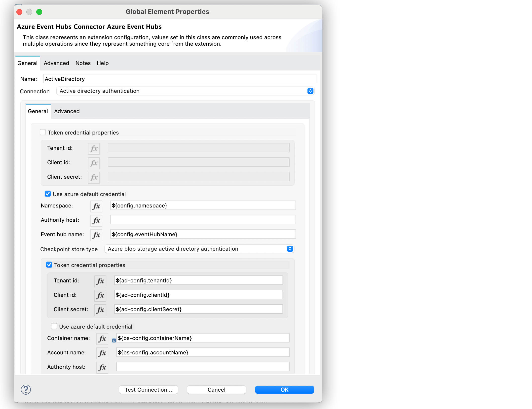Click the fx button for disabled Client id
532x409 pixels.
click(x=94, y=163)
